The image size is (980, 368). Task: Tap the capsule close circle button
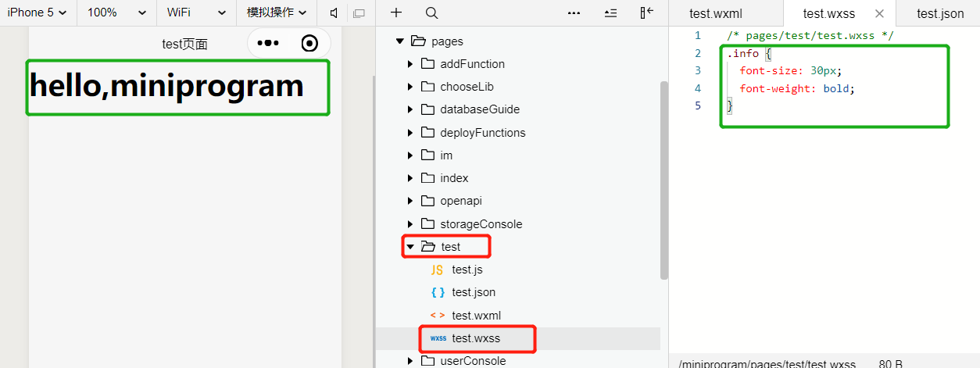pyautogui.click(x=309, y=43)
